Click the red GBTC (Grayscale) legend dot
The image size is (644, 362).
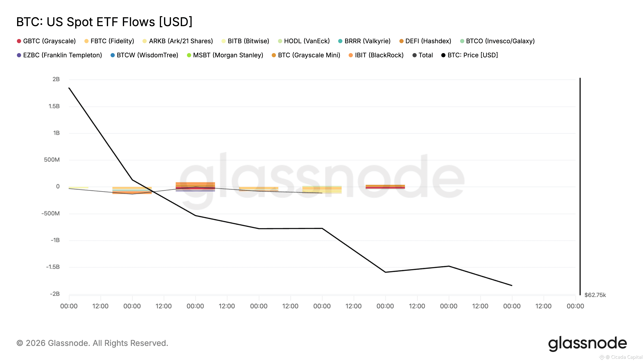click(x=19, y=41)
